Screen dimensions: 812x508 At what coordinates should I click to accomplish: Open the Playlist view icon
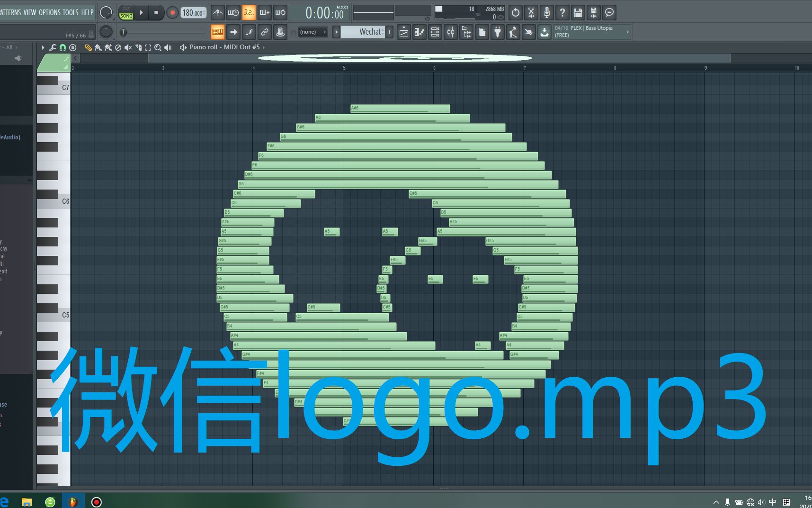[403, 32]
